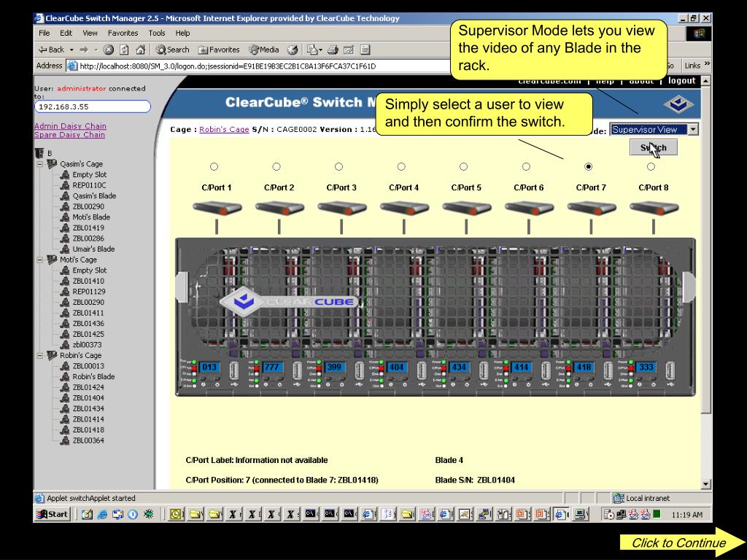Click the C/Port 1 device image
Viewport: 747px width, 560px height.
[x=217, y=208]
